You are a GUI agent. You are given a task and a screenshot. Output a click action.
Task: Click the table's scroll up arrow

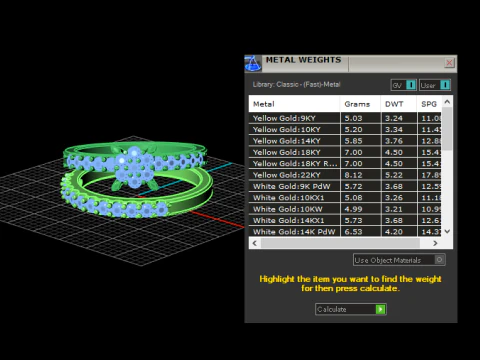click(x=447, y=101)
